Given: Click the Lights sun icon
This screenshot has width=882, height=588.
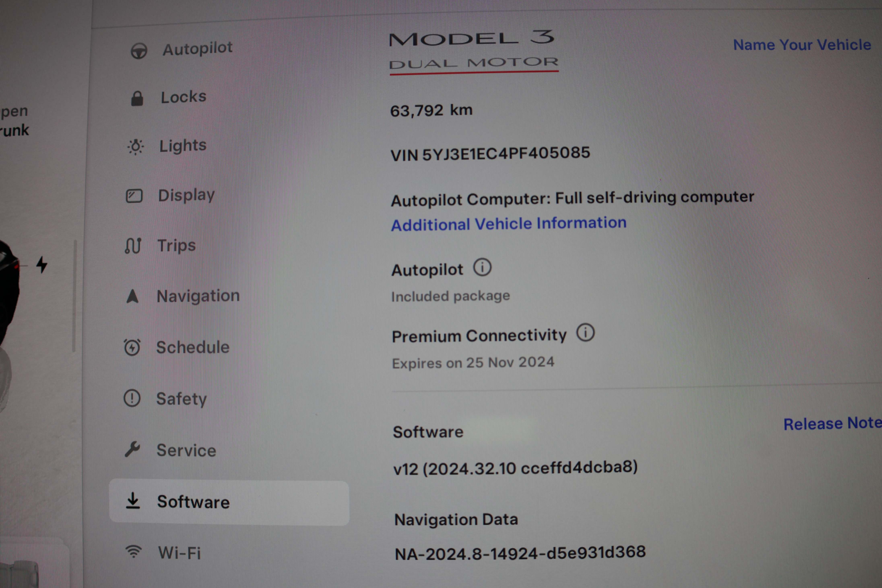Looking at the screenshot, I should (135, 147).
